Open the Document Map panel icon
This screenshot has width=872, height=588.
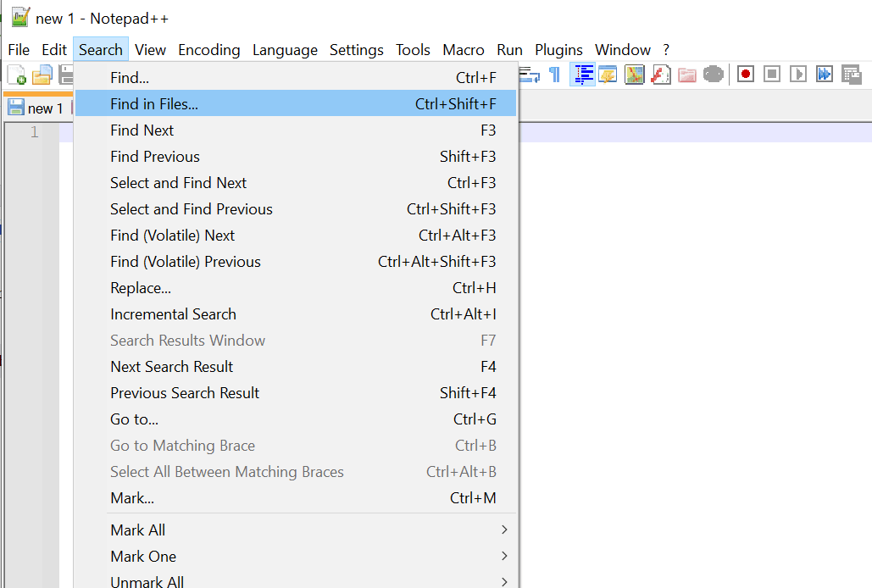[635, 75]
